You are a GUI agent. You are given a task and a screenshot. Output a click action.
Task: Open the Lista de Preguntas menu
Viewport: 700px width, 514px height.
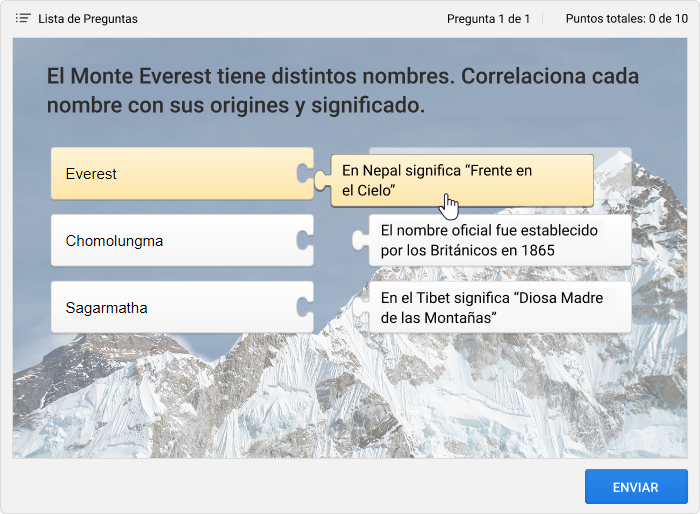tap(87, 19)
